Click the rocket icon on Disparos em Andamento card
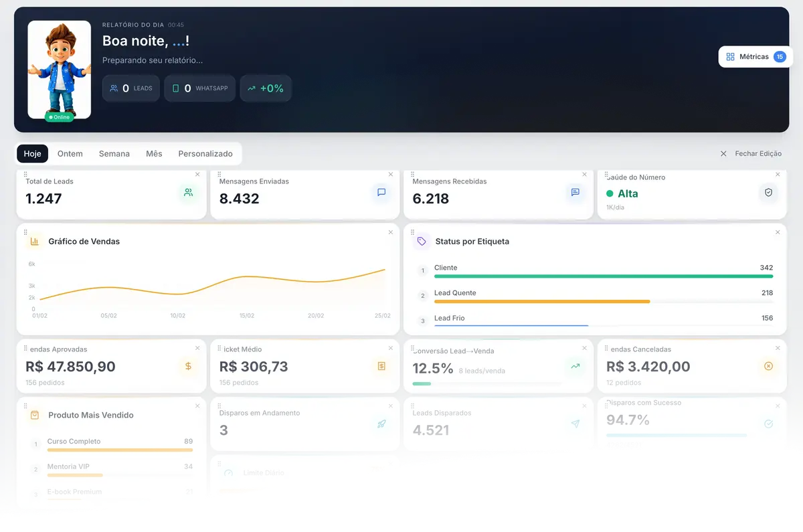This screenshot has height=532, width=803. click(x=381, y=424)
